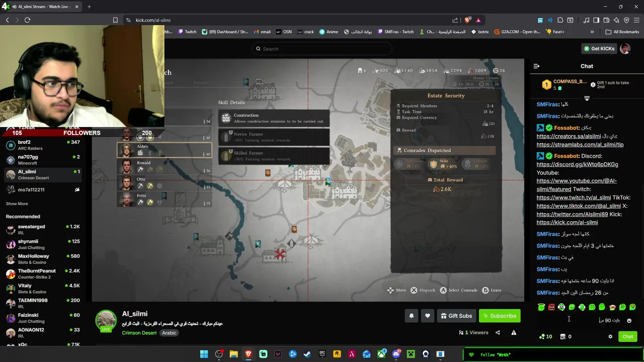
Task: Toggle stream notifications bell button
Action: point(411,316)
